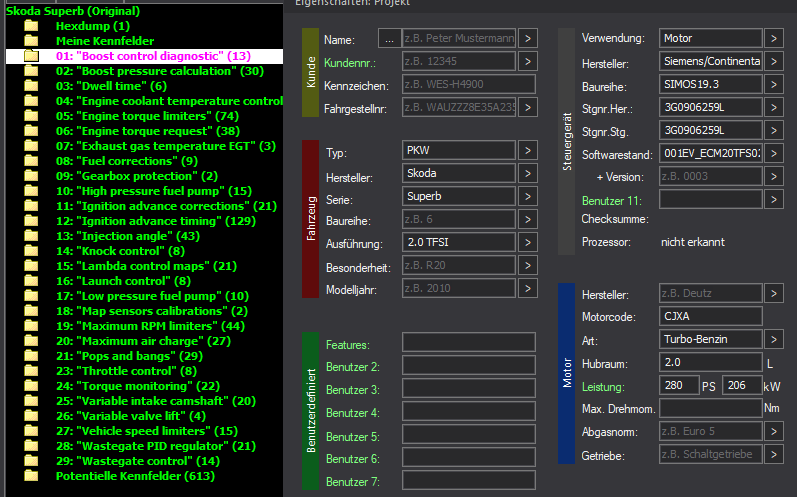The height and width of the screenshot is (497, 797).
Task: Click folder icon beside Pops and bangs
Action: [x=31, y=356]
